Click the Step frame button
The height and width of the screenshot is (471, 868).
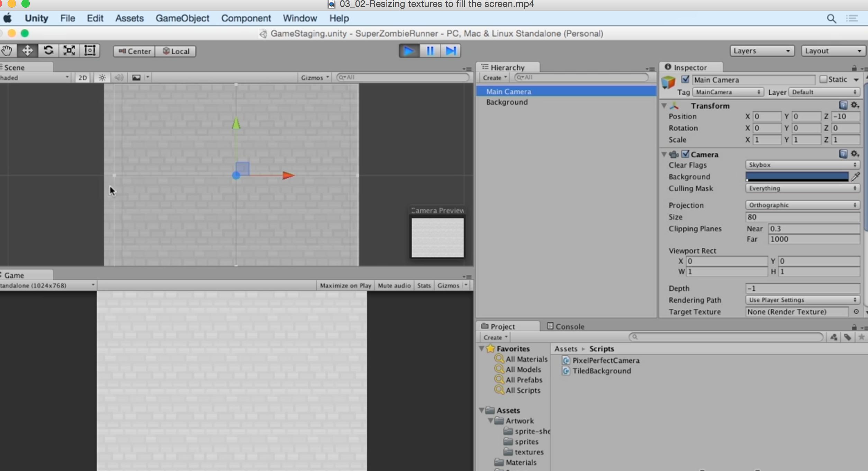[451, 51]
